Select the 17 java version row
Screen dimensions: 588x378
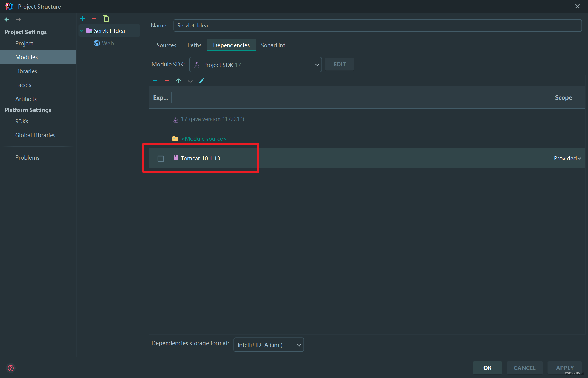tap(367, 119)
